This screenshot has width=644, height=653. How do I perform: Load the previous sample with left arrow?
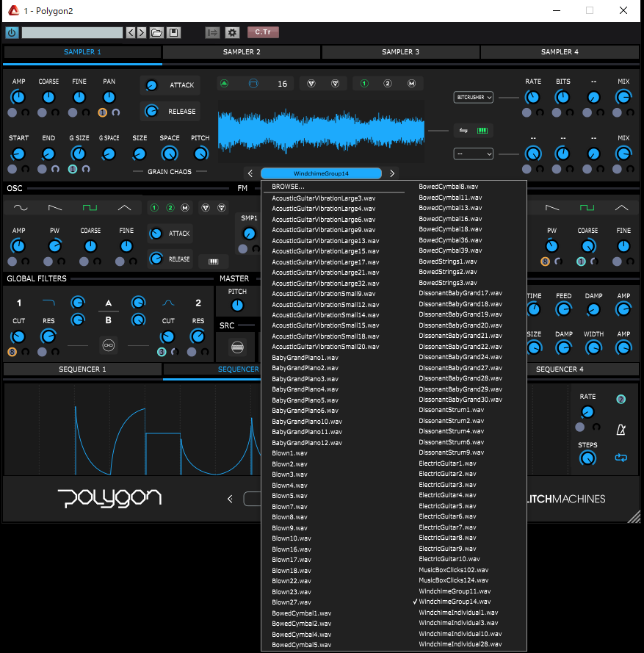click(250, 173)
